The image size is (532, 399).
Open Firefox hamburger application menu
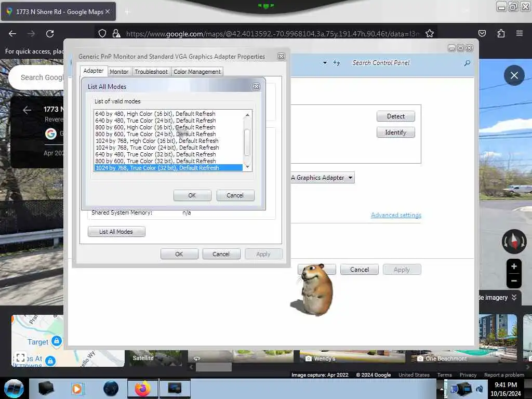519,33
